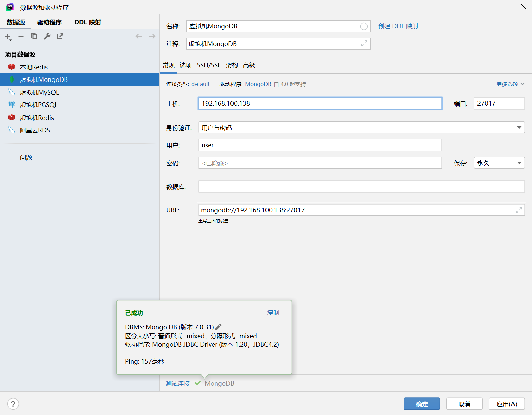532x415 pixels.
Task: Click the 应用(A) button
Action: point(507,404)
